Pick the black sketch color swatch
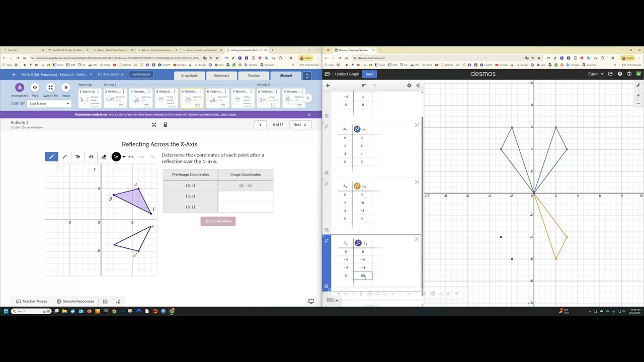The width and height of the screenshot is (644, 362). pyautogui.click(x=116, y=157)
